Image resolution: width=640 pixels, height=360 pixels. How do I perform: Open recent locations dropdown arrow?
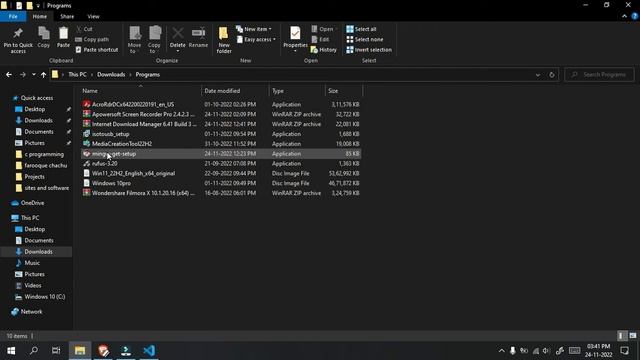click(33, 75)
